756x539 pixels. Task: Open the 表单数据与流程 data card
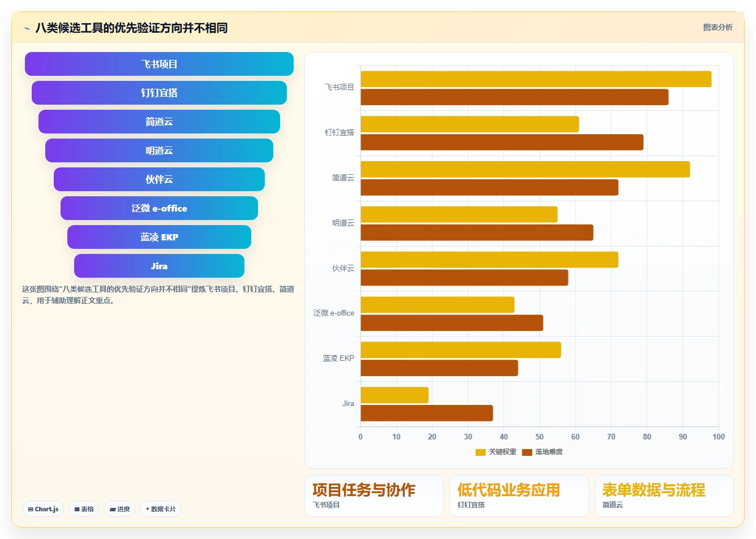[664, 495]
